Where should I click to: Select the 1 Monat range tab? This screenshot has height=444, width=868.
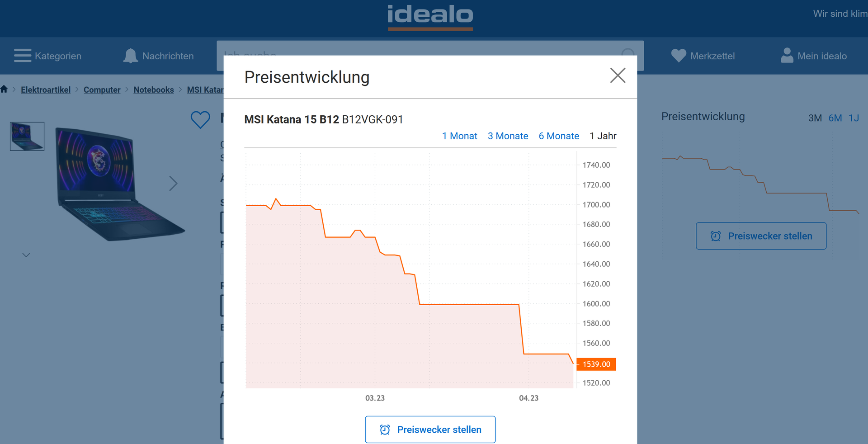point(459,136)
